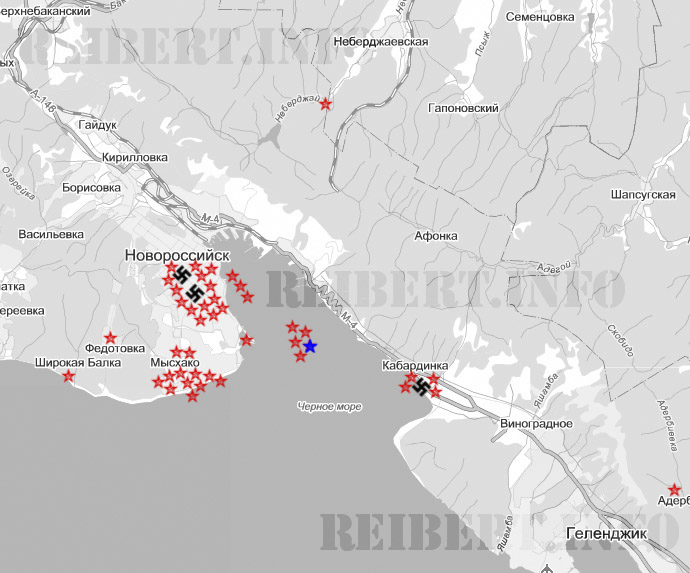
Task: Select the Афонка place label
Action: point(435,236)
